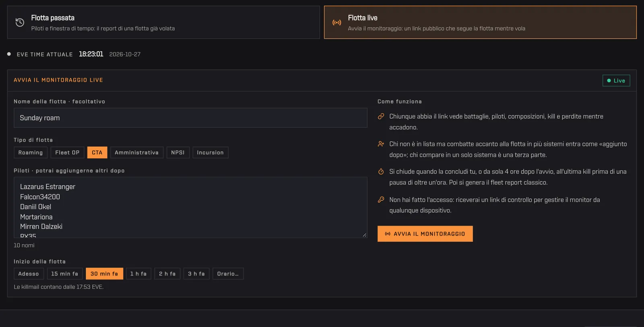Click the EVE time value 18:23:01
This screenshot has height=327, width=644.
[x=91, y=54]
